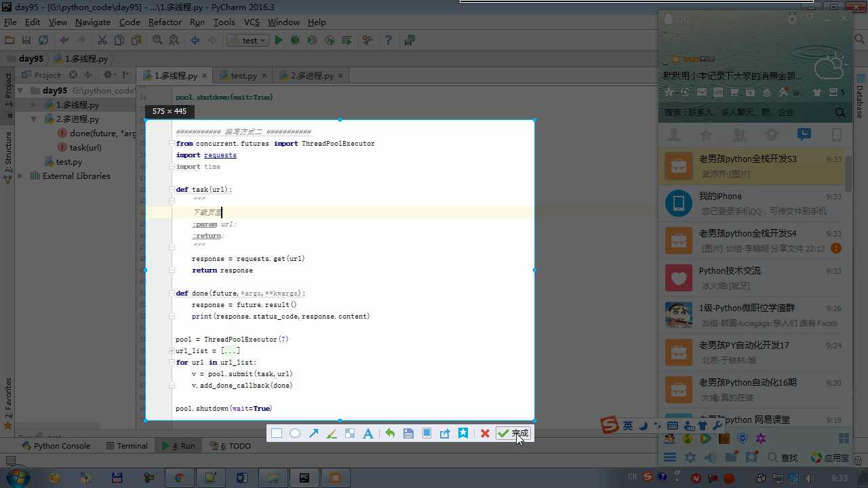Image resolution: width=868 pixels, height=488 pixels.
Task: Switch to QQ conversations tab icon
Action: (804, 134)
